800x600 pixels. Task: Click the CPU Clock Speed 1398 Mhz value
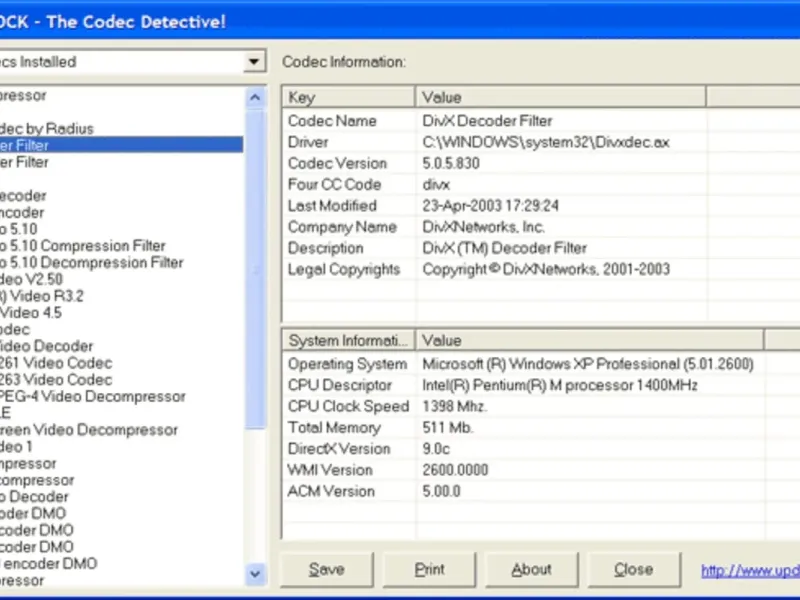(455, 407)
